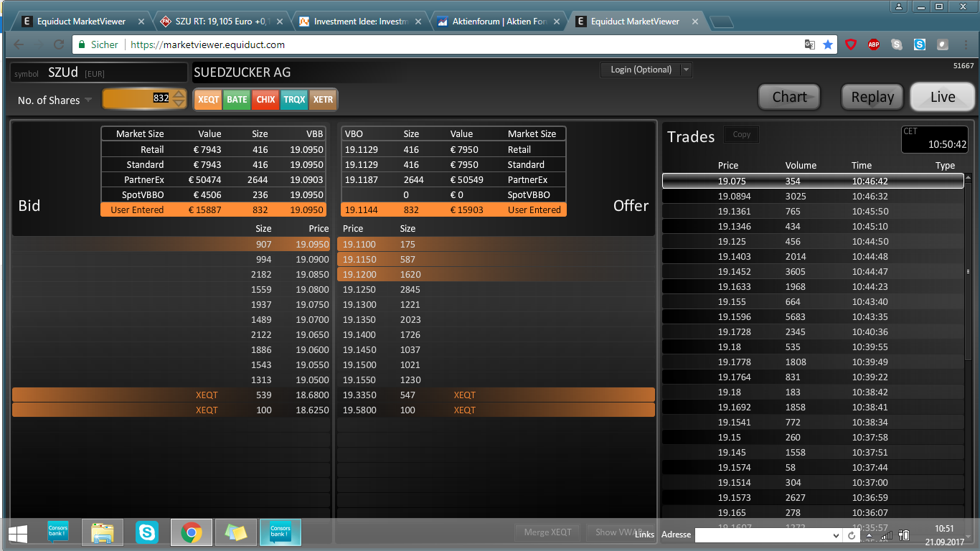
Task: Click bid price 19.0850 in the order book
Action: [312, 275]
